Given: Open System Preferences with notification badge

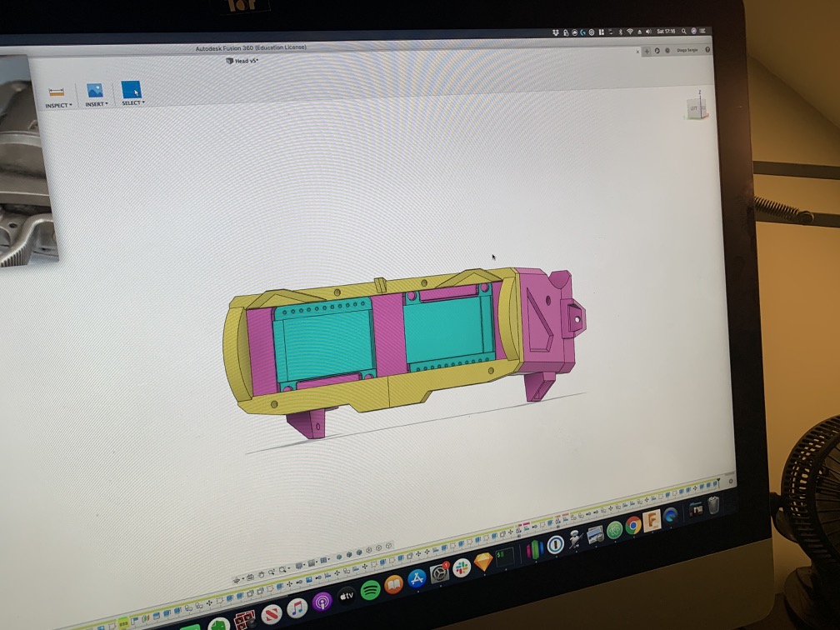Looking at the screenshot, I should tap(439, 572).
